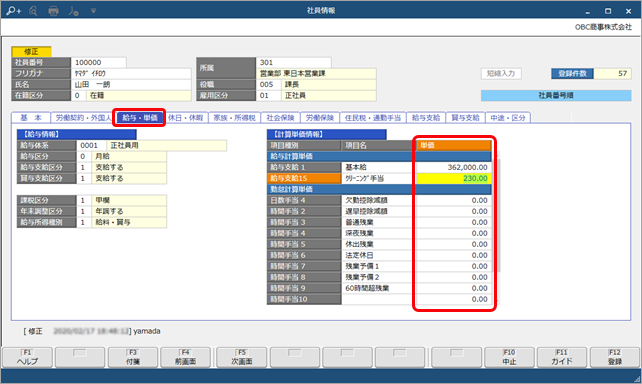This screenshot has width=642, height=384.
Task: Click the 法定休日 unit price cell
Action: click(x=454, y=255)
